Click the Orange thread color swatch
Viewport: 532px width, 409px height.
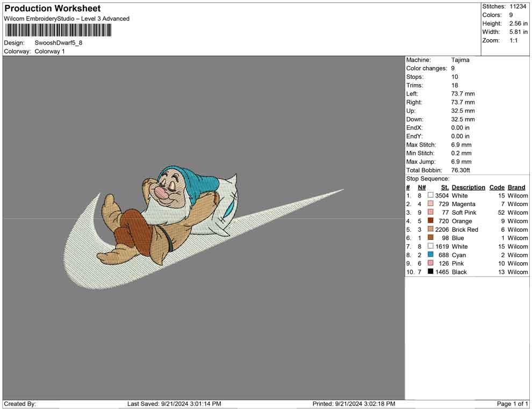click(430, 221)
